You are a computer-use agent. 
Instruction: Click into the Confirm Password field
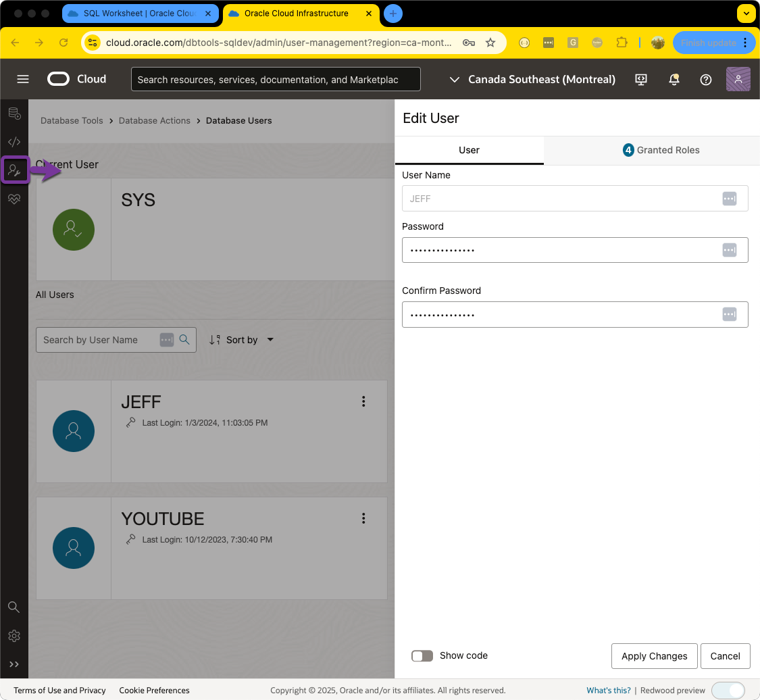coord(561,315)
